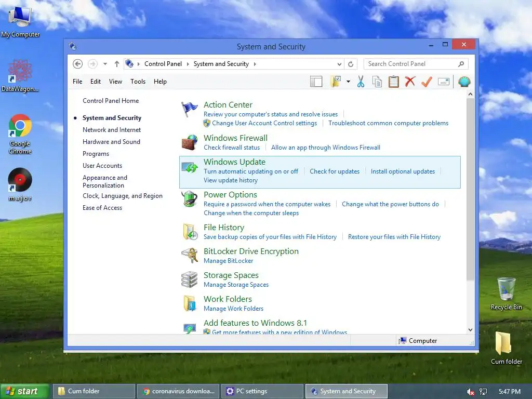The height and width of the screenshot is (399, 532).
Task: Select Hardware and Sound in sidebar
Action: (111, 141)
